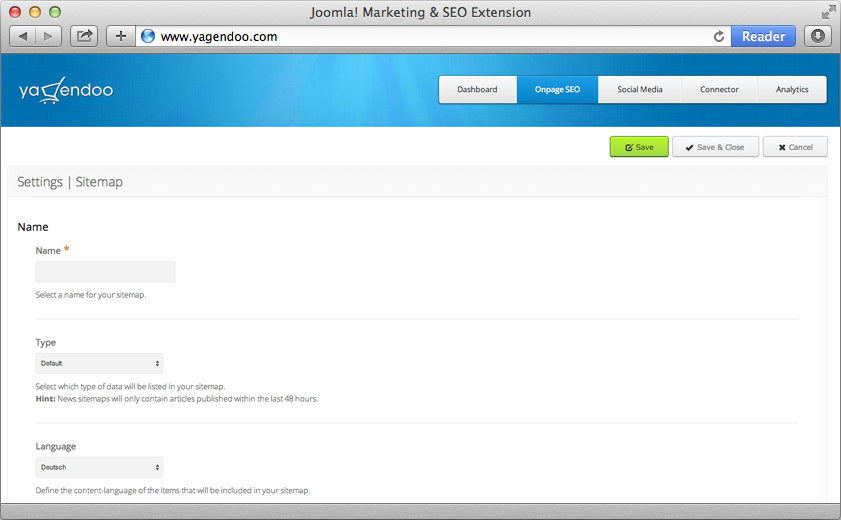The height and width of the screenshot is (520, 841).
Task: Click the 'Define the content-language' description
Action: (x=173, y=491)
